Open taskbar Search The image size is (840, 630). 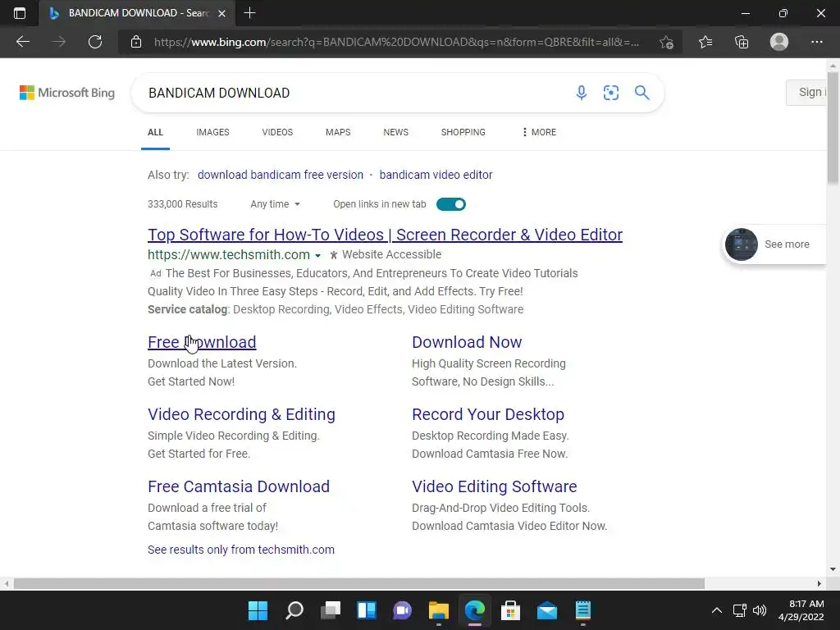coord(294,610)
